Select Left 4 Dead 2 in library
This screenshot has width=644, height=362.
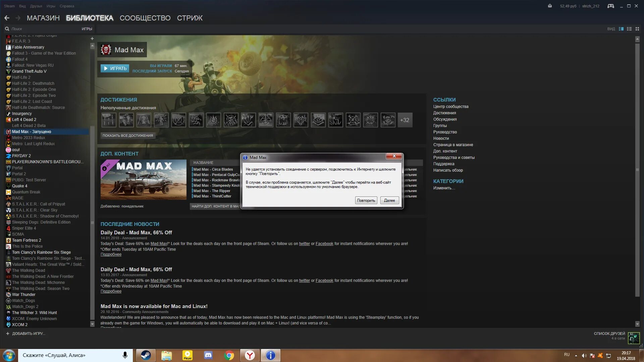pos(24,120)
